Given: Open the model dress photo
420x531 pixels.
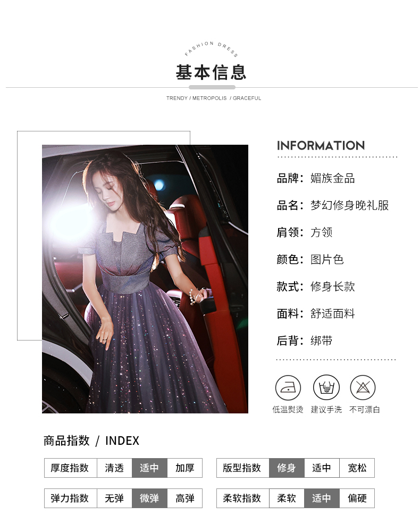Looking at the screenshot, I should coord(145,279).
